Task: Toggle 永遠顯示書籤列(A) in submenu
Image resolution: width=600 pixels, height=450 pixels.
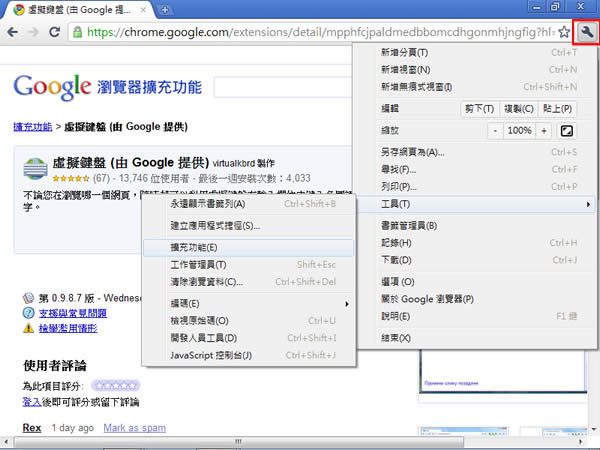Action: click(249, 204)
